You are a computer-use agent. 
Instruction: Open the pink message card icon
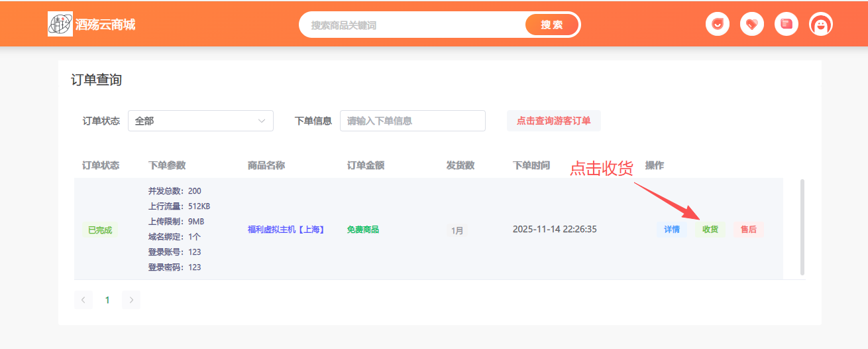click(787, 25)
